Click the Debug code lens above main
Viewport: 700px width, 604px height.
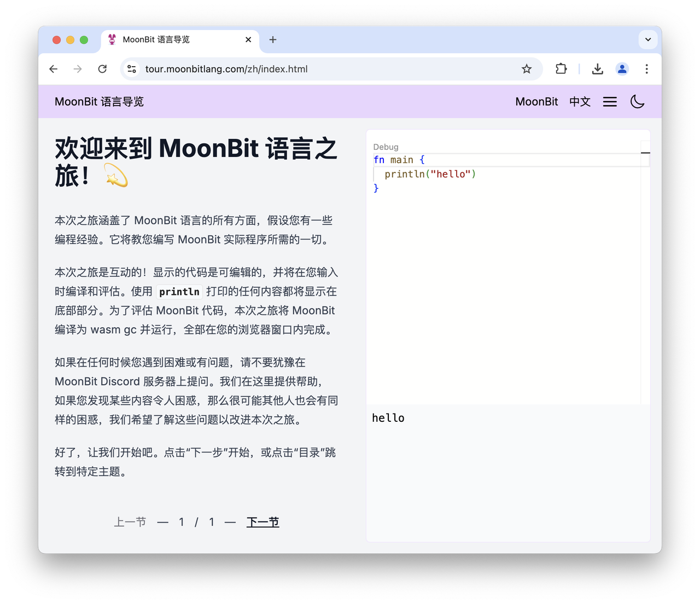click(386, 147)
